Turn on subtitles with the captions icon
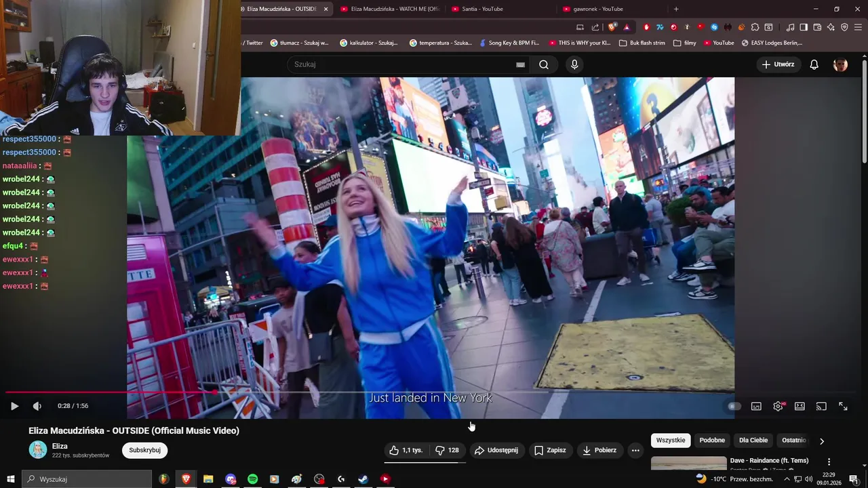The height and width of the screenshot is (488, 868). tap(756, 406)
